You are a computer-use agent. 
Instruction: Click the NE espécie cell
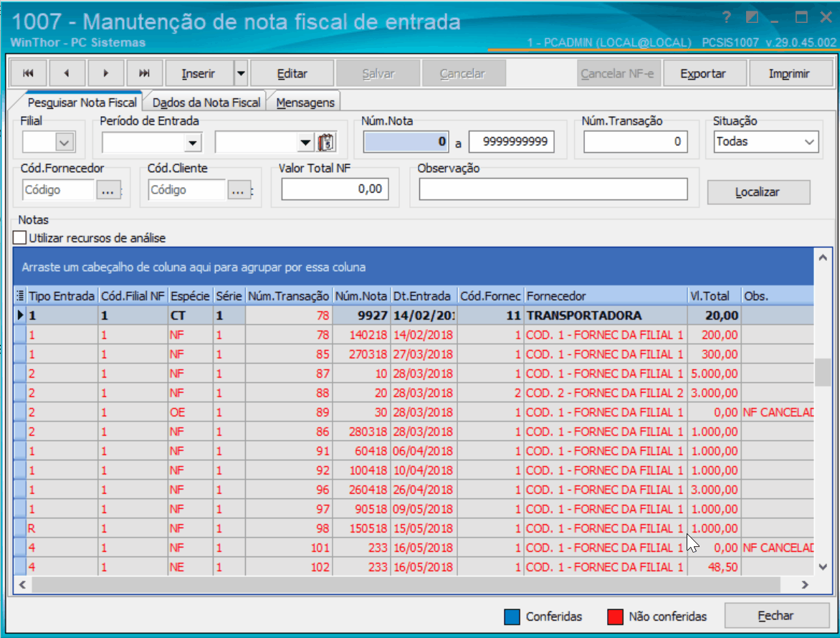pos(190,567)
